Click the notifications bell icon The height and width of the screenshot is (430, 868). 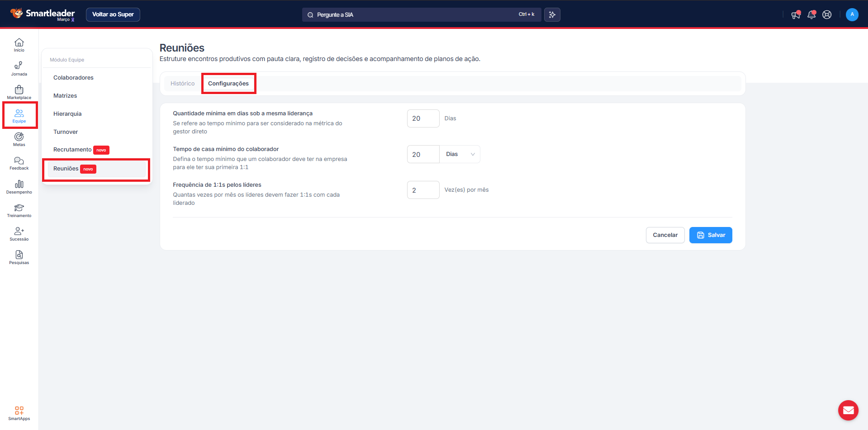pos(811,15)
